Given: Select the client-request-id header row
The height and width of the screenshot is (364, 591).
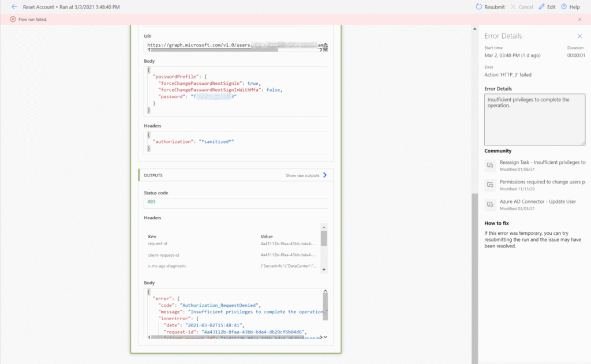Looking at the screenshot, I should pos(232,255).
